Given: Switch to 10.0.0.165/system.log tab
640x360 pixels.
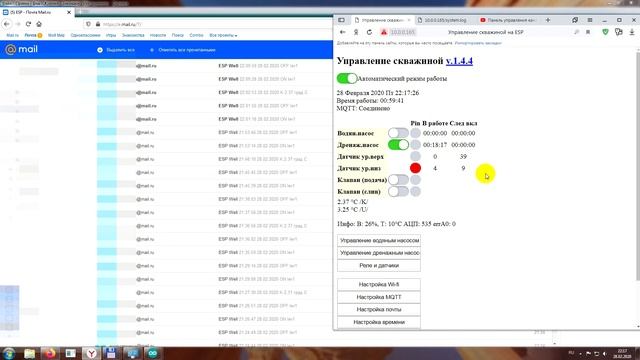Looking at the screenshot, I should click(x=445, y=20).
